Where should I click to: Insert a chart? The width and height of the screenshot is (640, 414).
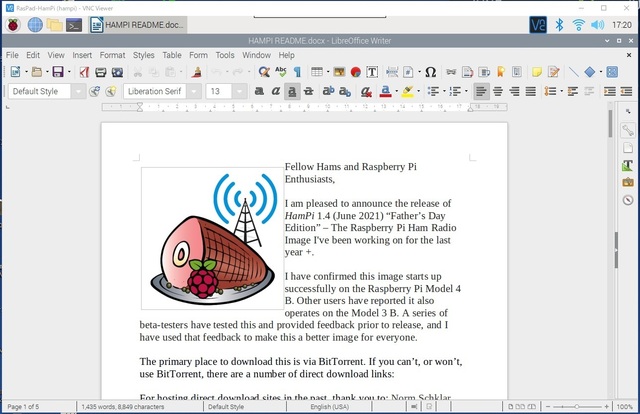pos(356,72)
